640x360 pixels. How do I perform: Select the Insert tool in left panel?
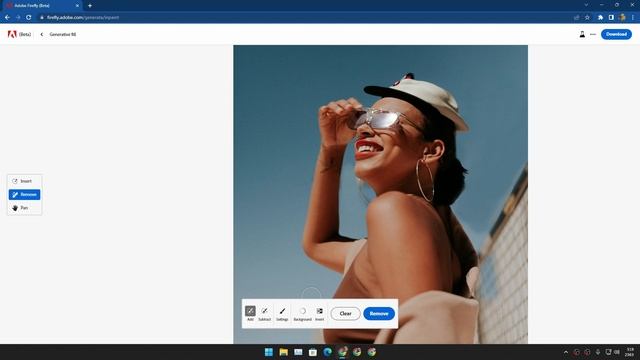click(x=24, y=181)
